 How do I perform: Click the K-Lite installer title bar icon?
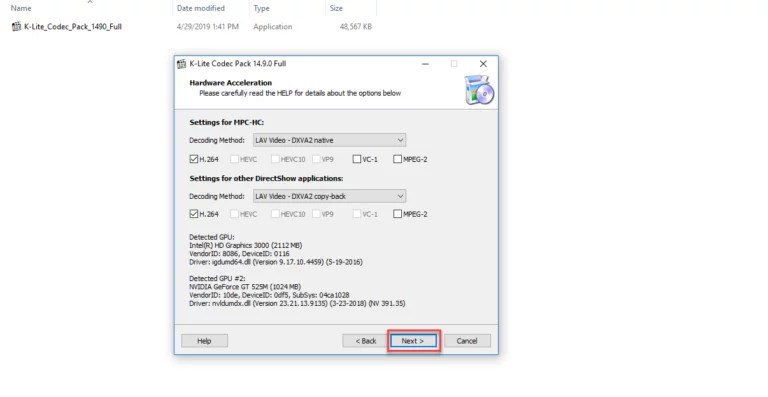coord(182,64)
